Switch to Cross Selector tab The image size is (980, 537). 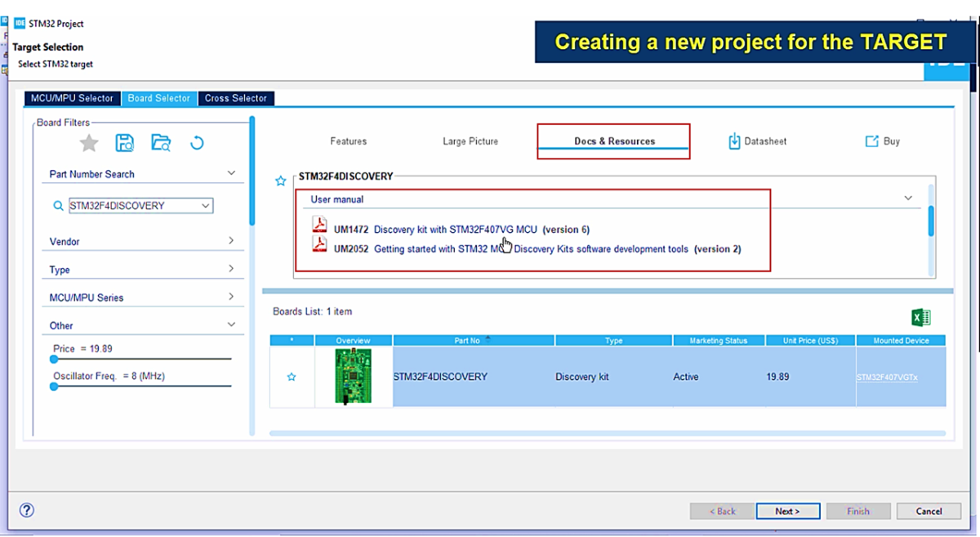pyautogui.click(x=236, y=98)
